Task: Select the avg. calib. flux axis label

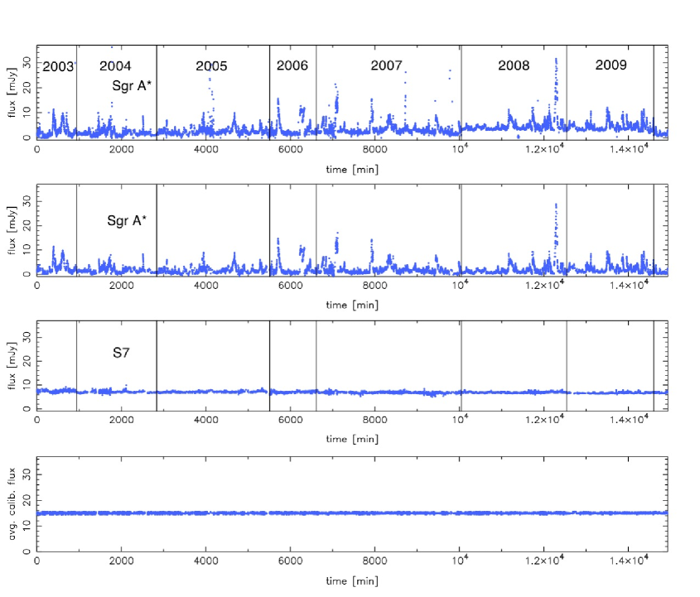Action: click(x=12, y=503)
